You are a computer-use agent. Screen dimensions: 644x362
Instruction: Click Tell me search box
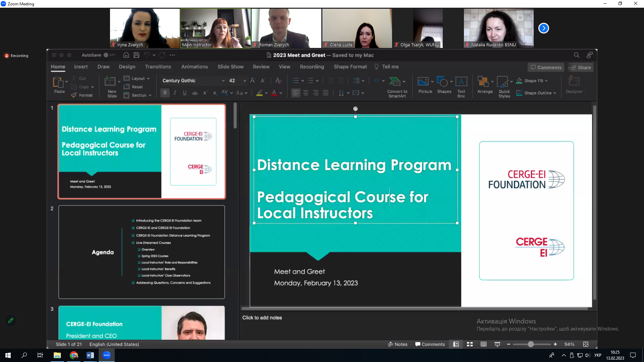tap(386, 67)
